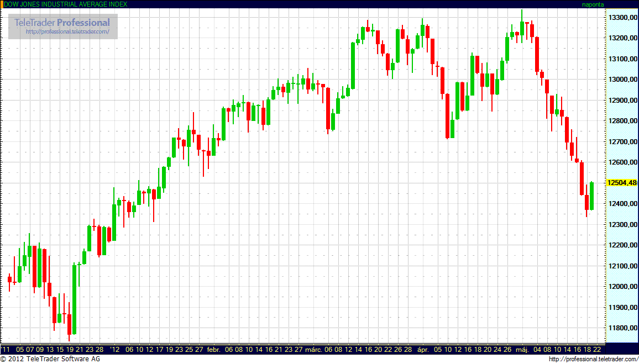Click the 'márc.' month label on time axis
Screen dimensions: 639x364
pyautogui.click(x=314, y=350)
